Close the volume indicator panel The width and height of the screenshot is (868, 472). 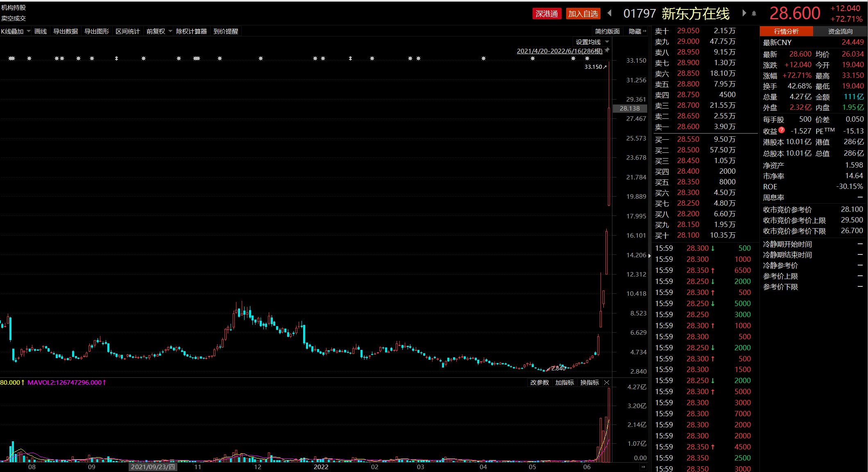tap(607, 383)
